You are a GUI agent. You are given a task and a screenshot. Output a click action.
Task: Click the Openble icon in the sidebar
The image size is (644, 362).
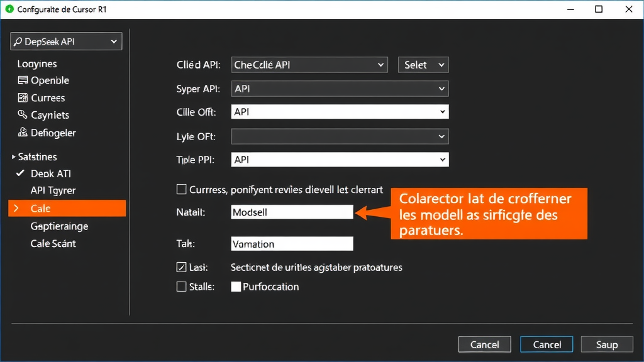(x=23, y=80)
